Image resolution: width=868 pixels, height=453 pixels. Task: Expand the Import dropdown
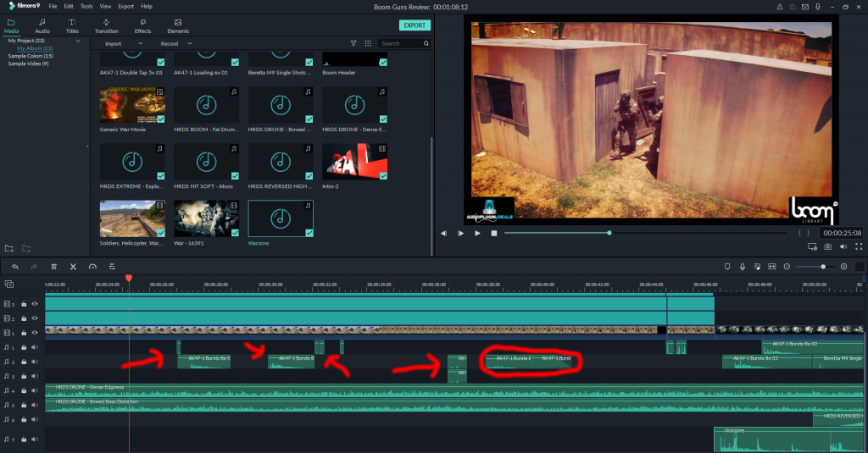(x=140, y=43)
